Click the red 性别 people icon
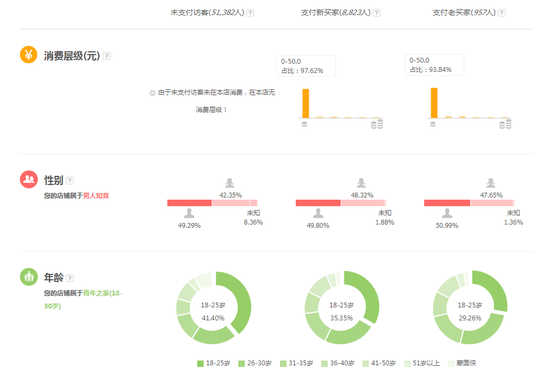Screen dimensions: 546x384 coord(29,179)
